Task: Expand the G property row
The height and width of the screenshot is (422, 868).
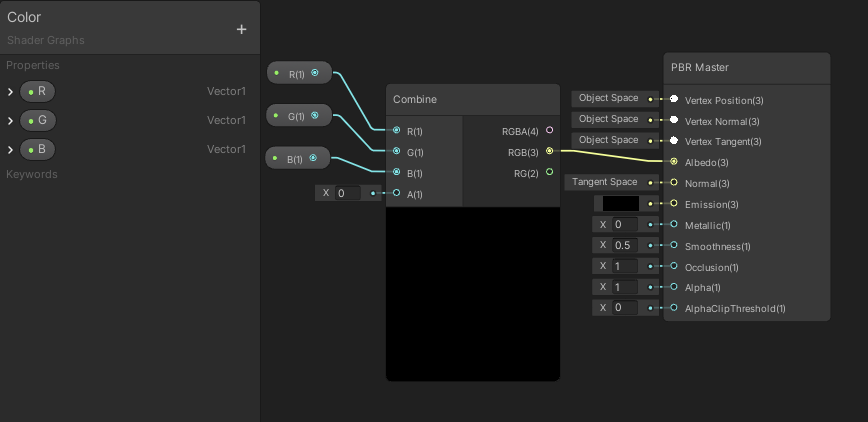Action: (x=10, y=121)
